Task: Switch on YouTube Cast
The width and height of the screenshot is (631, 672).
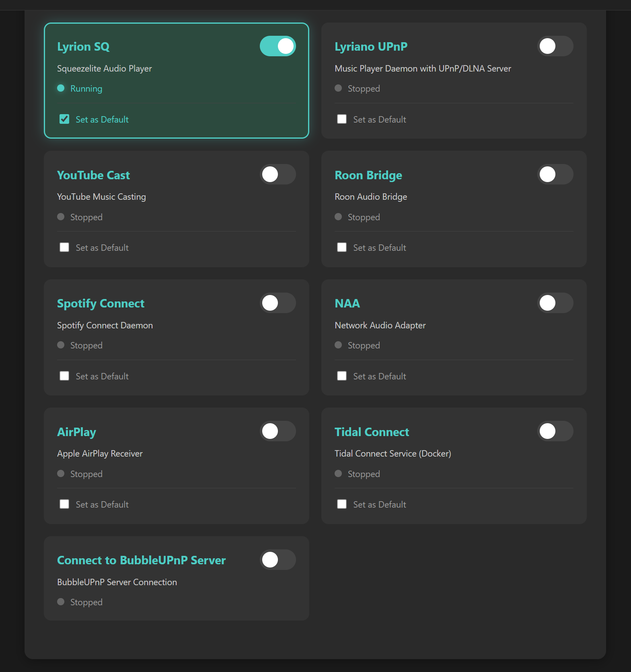Action: click(x=278, y=174)
